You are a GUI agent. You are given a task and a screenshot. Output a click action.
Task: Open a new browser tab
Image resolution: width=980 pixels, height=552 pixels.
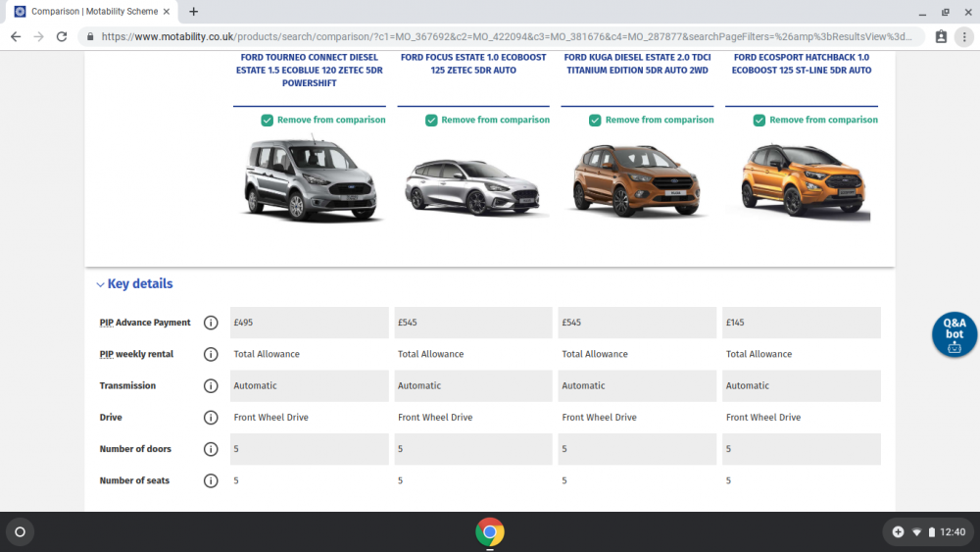(193, 11)
